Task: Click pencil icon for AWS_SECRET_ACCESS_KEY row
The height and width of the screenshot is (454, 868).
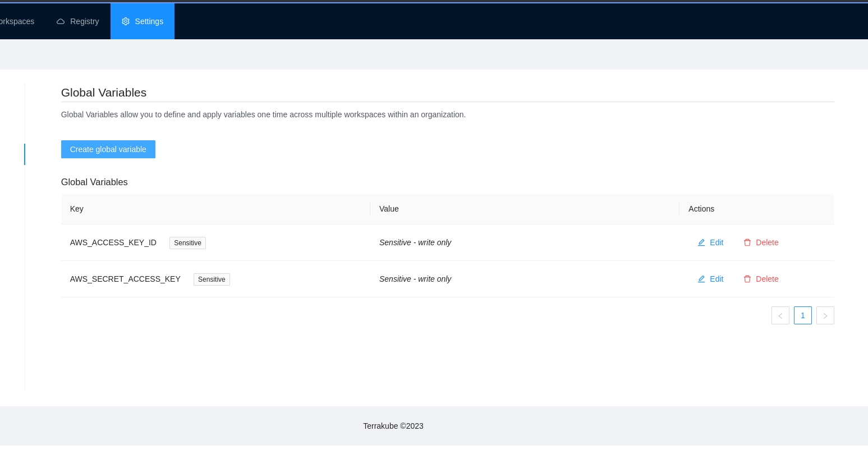Action: [x=701, y=279]
